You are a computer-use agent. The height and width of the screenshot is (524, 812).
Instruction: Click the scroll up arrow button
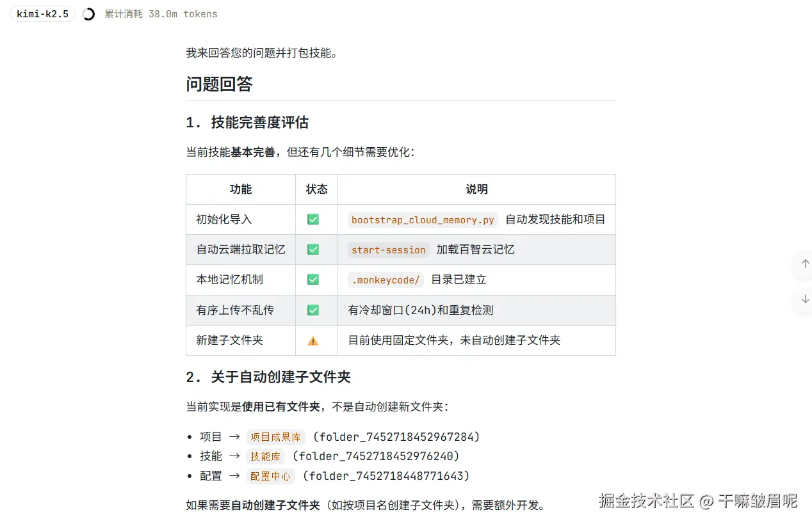805,264
